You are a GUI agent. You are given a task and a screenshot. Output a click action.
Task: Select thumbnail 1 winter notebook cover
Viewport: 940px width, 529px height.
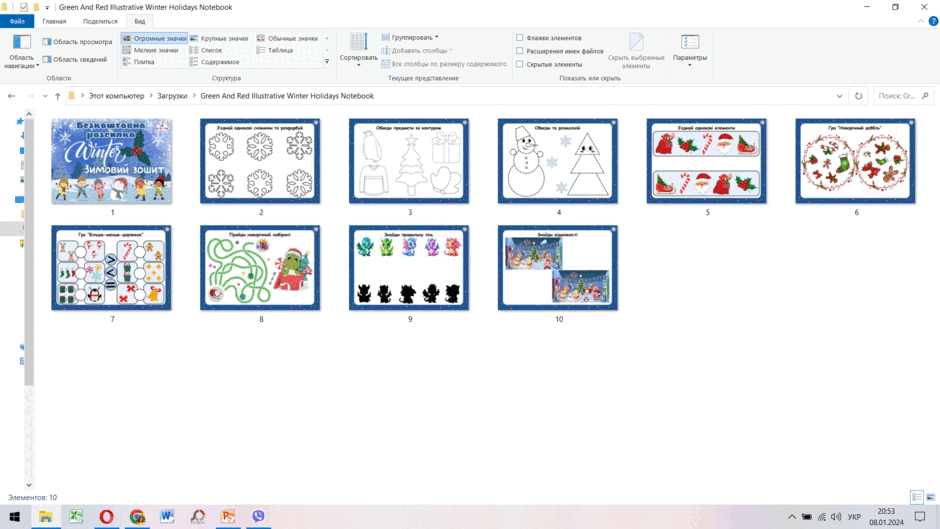click(x=112, y=161)
